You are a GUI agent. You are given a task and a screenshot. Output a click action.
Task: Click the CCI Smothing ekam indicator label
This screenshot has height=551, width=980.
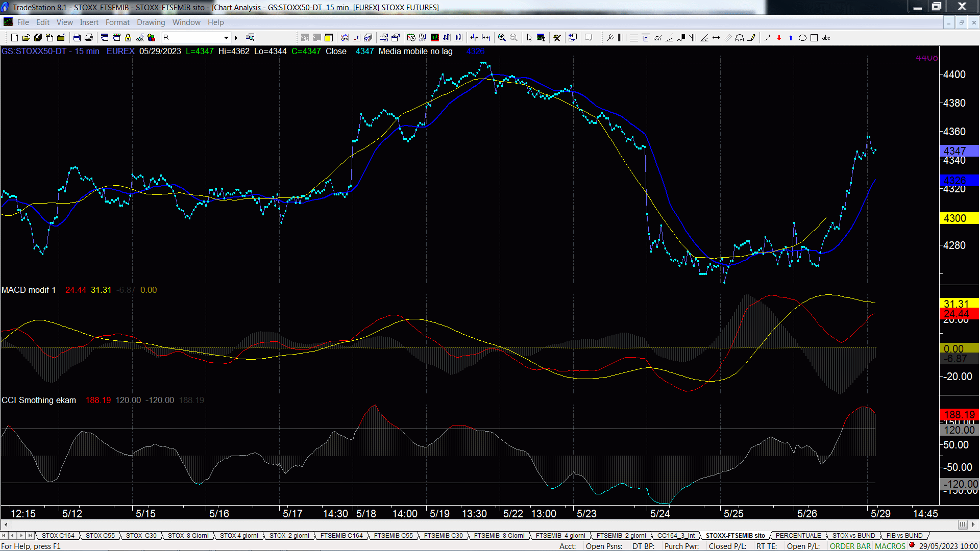pos(39,400)
